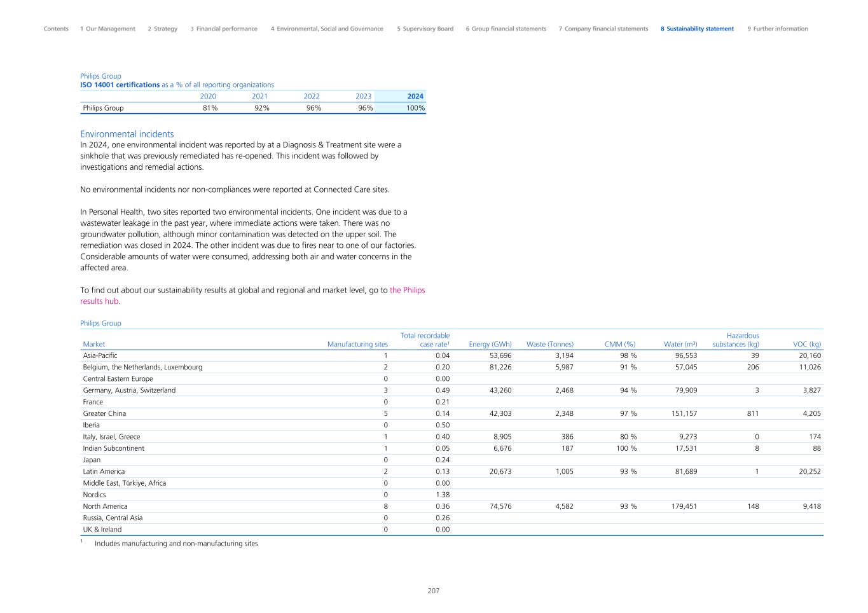This screenshot has width=868, height=613.
Task: Click page number 207
Action: tap(434, 591)
